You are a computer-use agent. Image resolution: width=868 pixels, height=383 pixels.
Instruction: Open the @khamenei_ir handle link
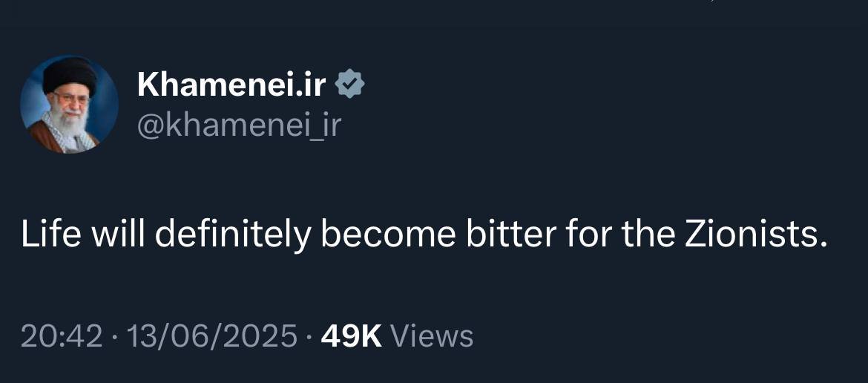click(239, 125)
